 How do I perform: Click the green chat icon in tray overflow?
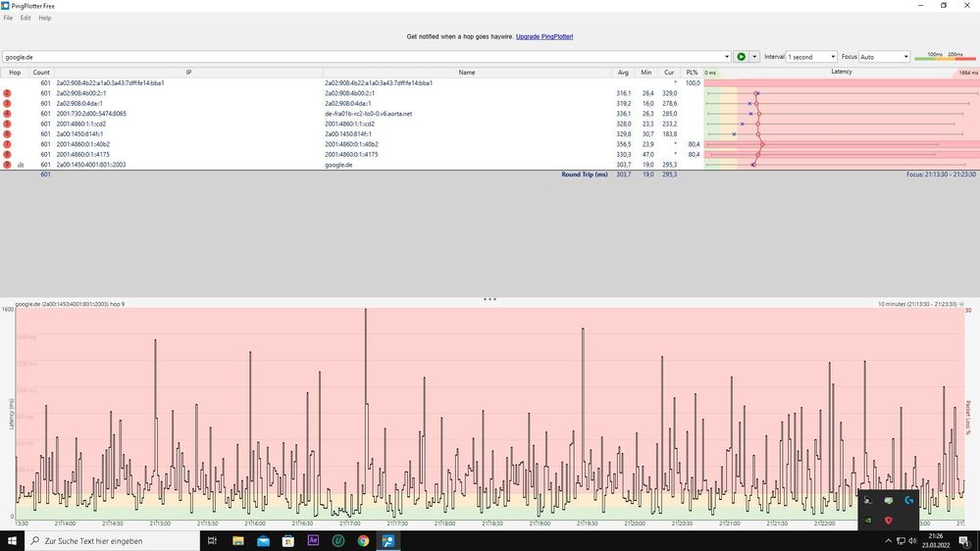888,500
